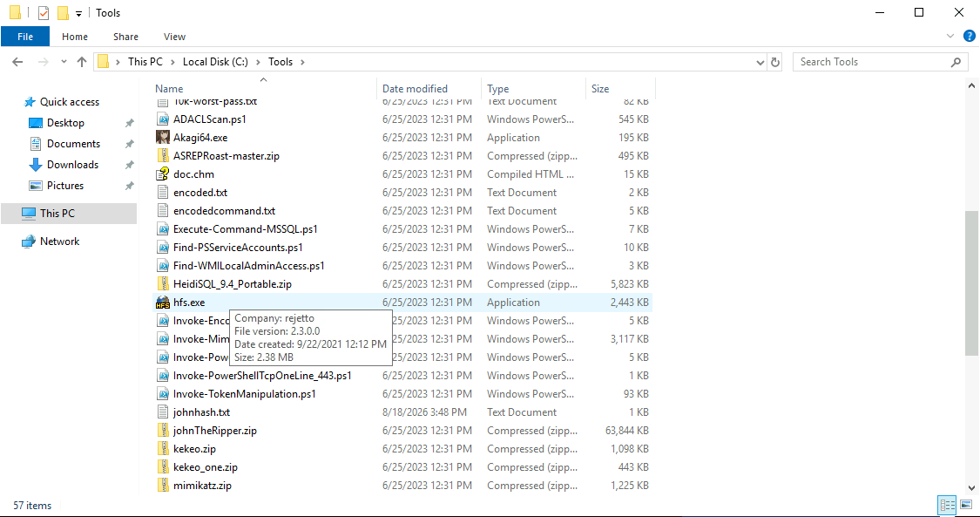
Task: Expand the chevron after Local Disk (C:)
Action: coord(258,62)
